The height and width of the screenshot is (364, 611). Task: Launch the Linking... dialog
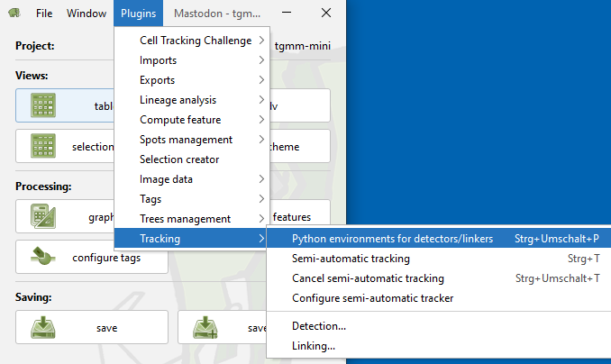[x=439, y=346]
